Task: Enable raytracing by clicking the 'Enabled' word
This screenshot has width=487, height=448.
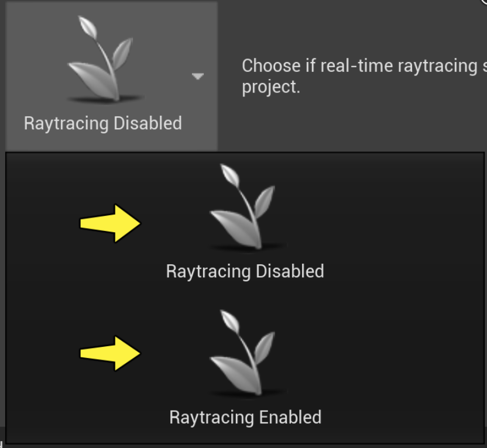Action: coord(290,418)
